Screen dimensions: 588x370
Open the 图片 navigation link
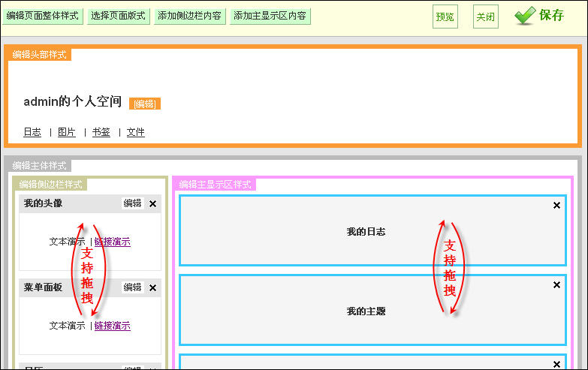pos(67,132)
